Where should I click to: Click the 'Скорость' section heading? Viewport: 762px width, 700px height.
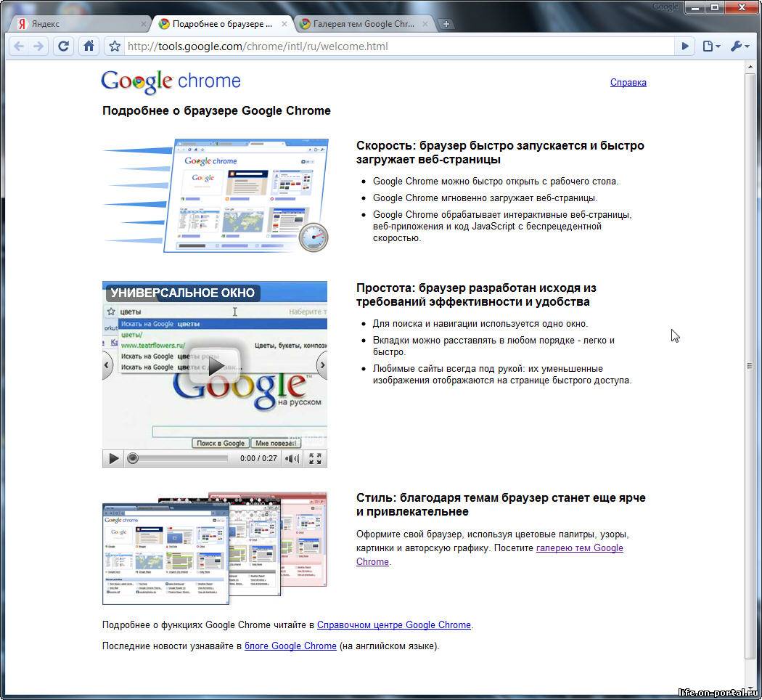point(500,152)
